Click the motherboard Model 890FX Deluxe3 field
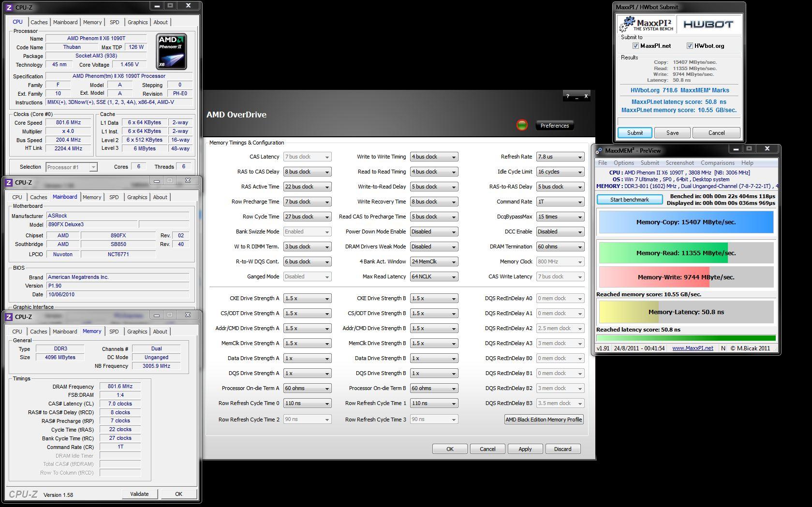Viewport: 812px width, 507px height. point(91,224)
